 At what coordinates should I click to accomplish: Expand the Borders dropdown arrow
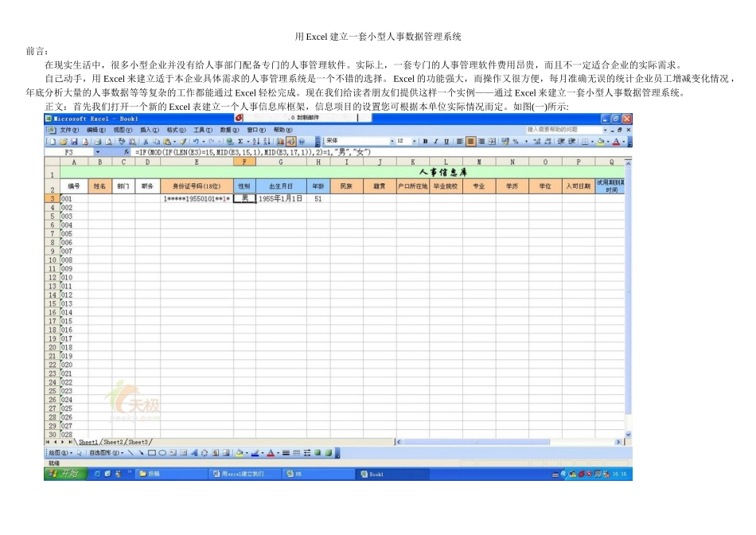[x=592, y=142]
